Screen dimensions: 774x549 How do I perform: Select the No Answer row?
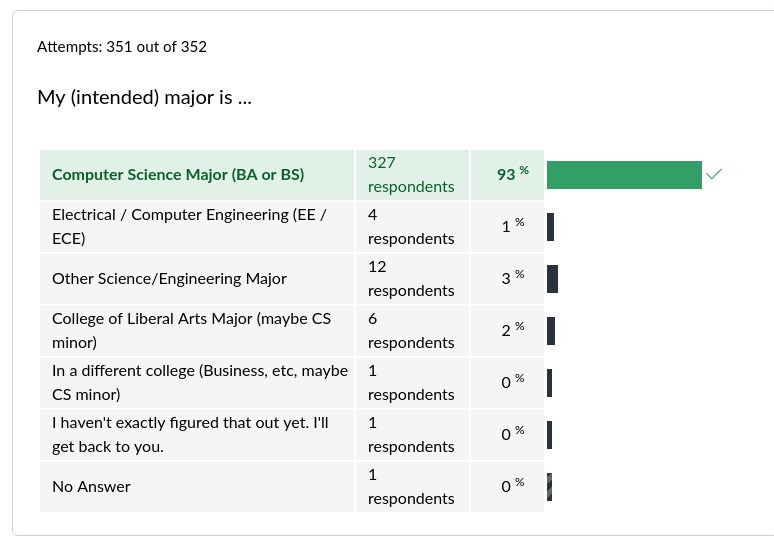pos(292,487)
